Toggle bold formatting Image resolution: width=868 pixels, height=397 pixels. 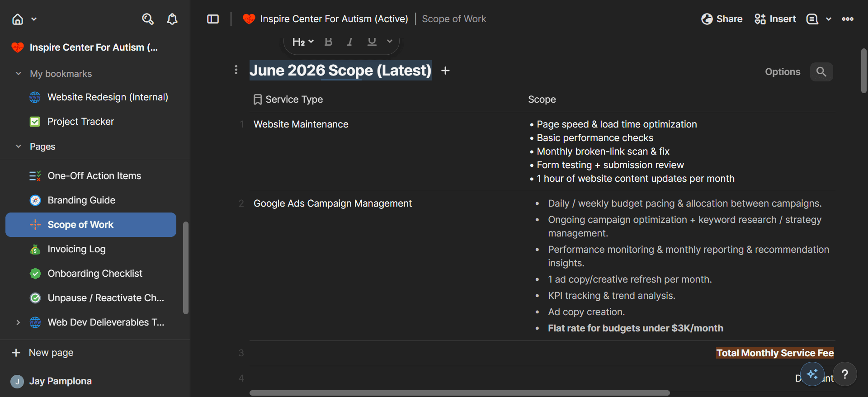pos(329,42)
